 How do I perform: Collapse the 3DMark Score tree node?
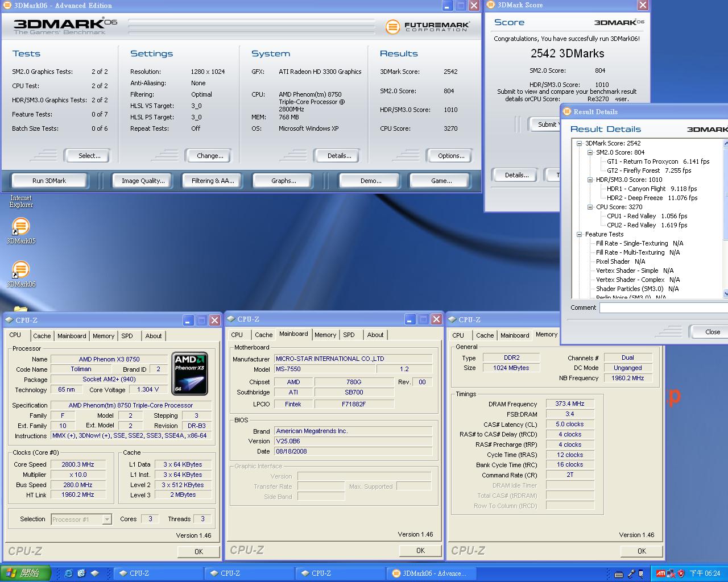click(x=580, y=143)
